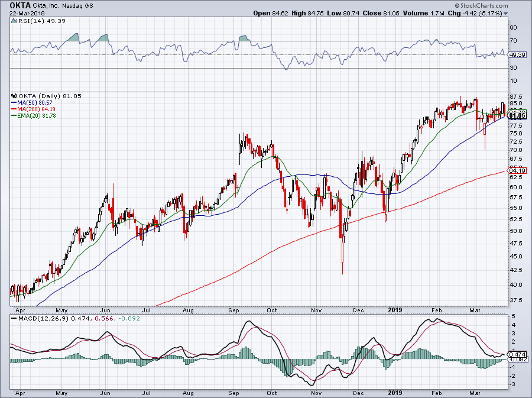Click the '75.0' price axis label

tap(515, 133)
